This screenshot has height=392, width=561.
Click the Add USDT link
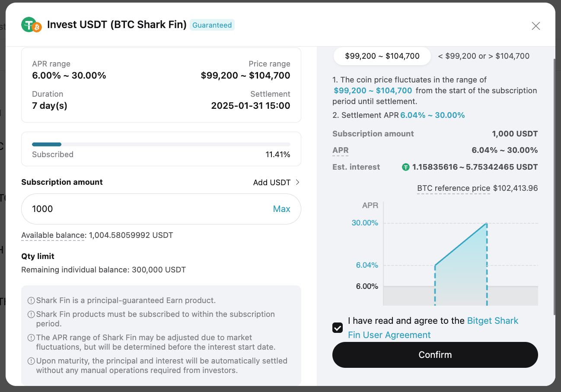pos(272,183)
